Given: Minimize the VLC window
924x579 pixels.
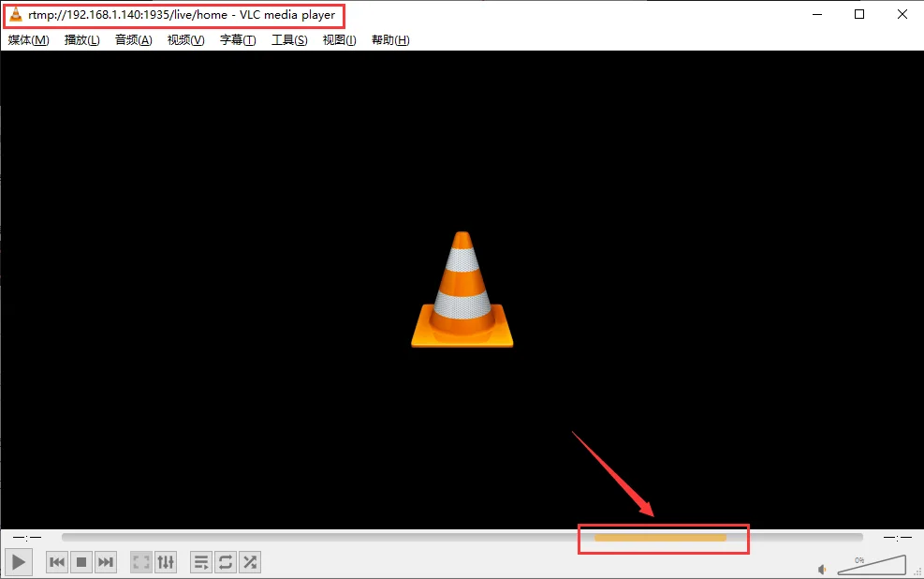Looking at the screenshot, I should point(817,14).
